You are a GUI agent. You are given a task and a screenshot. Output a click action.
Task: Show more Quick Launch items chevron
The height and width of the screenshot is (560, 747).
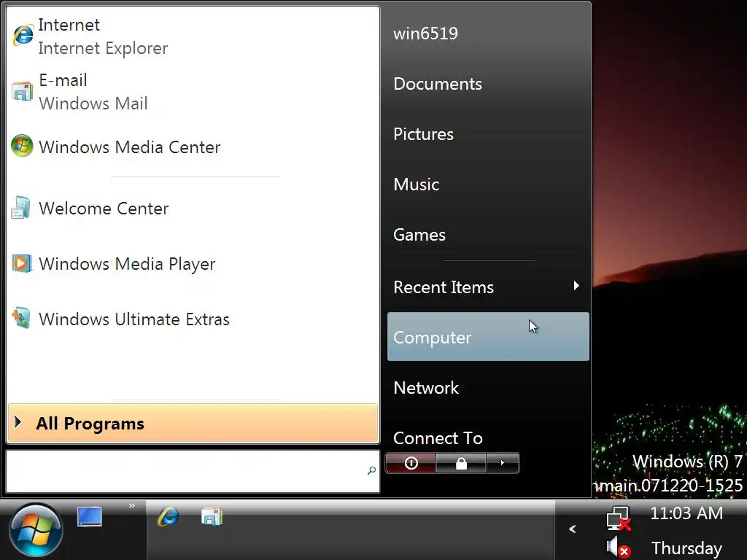132,506
